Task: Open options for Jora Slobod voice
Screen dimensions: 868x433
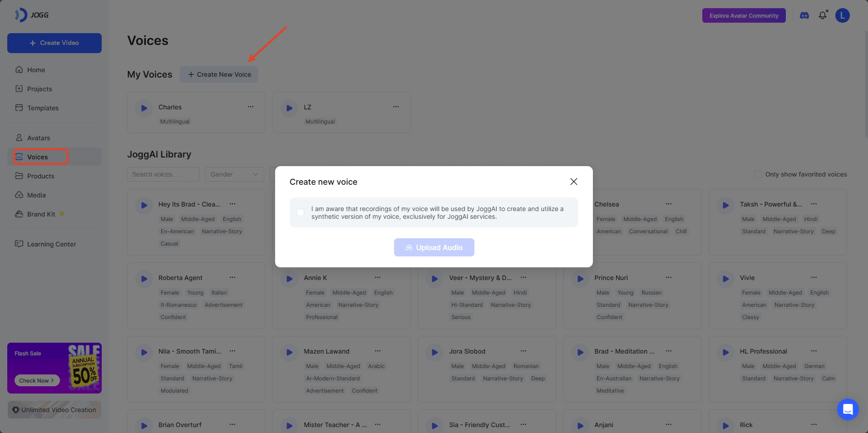Action: coord(523,351)
